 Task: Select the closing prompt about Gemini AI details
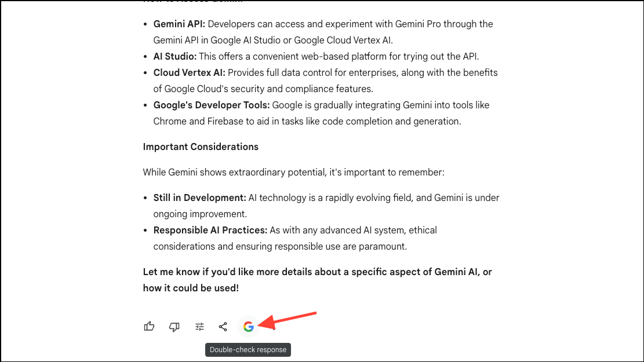317,279
